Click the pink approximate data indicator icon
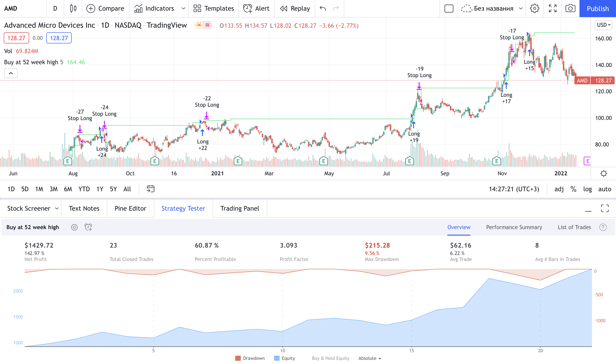This screenshot has height=364, width=616. [x=207, y=25]
